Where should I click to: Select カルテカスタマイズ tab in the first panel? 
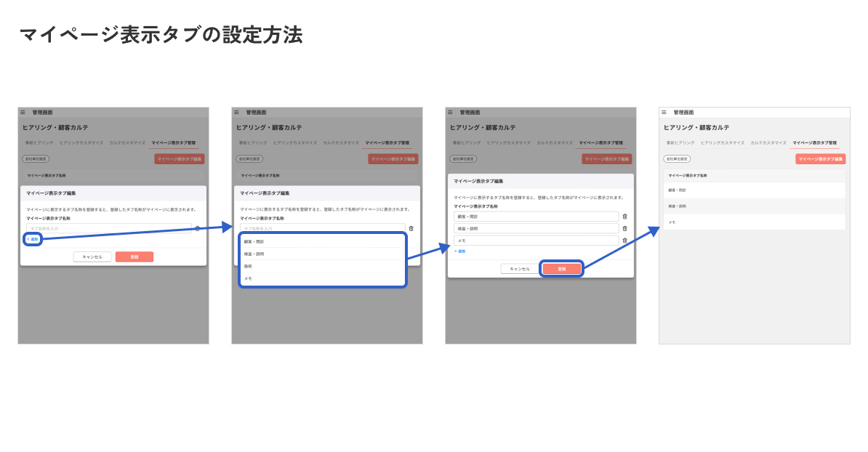[x=127, y=142]
